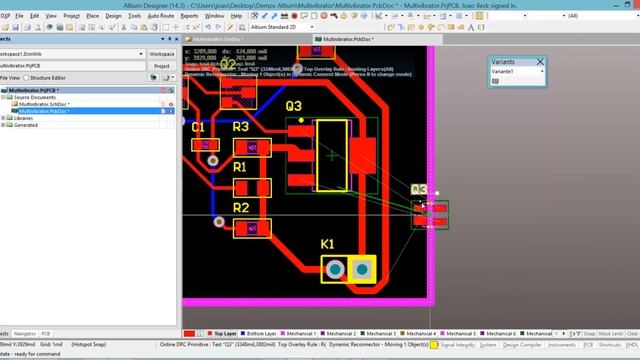Expand the Generated tree node
The image size is (640, 360).
pos(3,125)
